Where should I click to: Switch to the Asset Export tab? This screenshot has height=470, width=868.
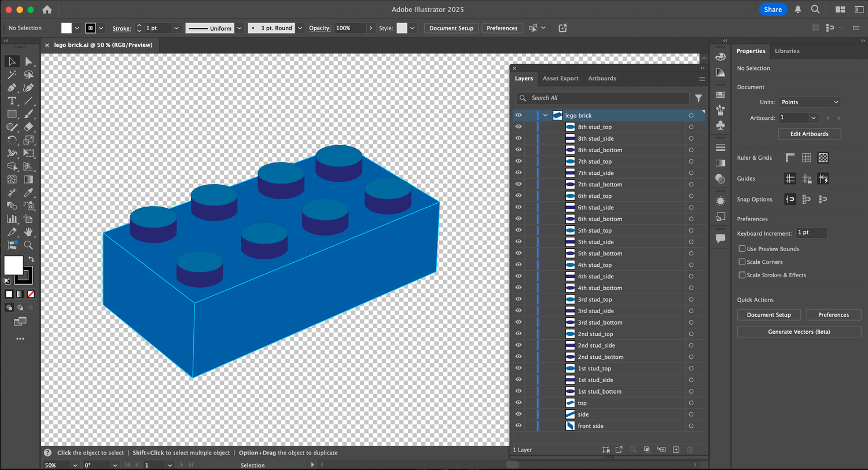(x=560, y=78)
